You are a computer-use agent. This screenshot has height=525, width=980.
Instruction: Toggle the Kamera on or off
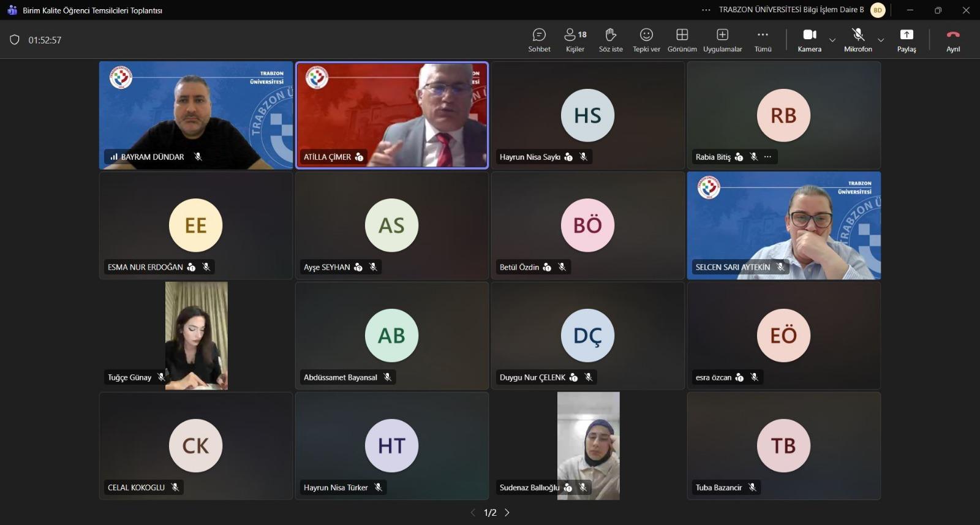pos(809,40)
